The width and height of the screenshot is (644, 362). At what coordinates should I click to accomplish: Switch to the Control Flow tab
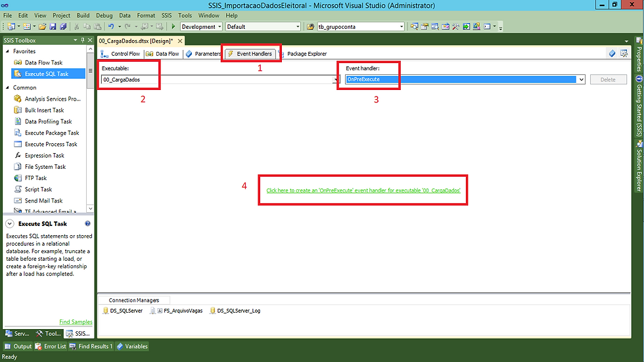coord(121,54)
